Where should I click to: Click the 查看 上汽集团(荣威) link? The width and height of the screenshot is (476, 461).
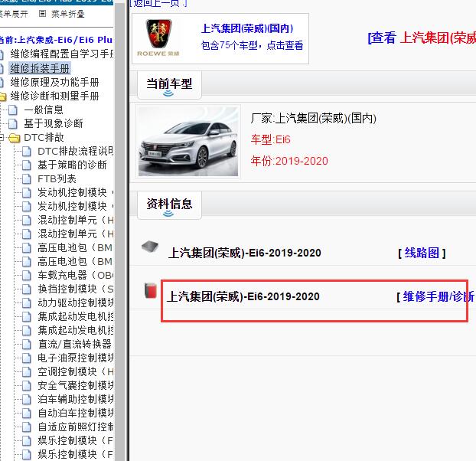422,38
